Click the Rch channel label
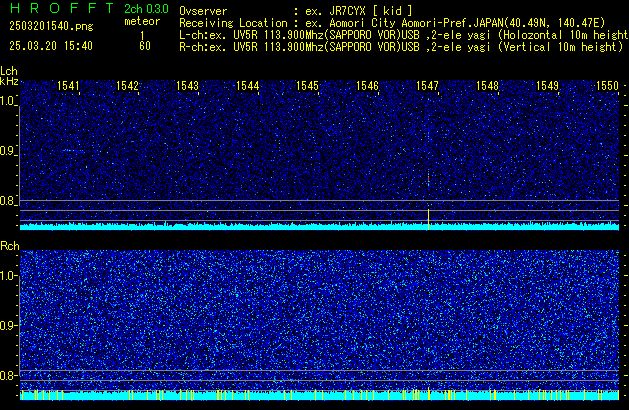 tap(10, 246)
